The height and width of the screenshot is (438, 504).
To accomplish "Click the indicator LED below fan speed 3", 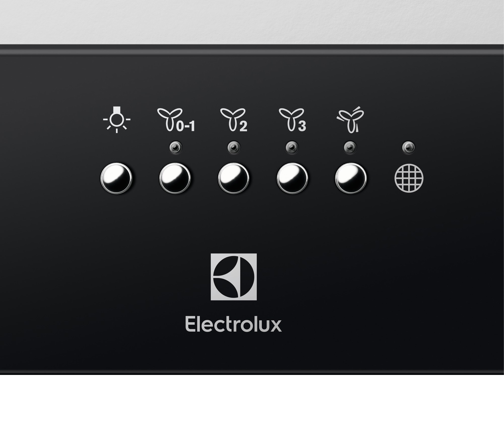I will [292, 148].
